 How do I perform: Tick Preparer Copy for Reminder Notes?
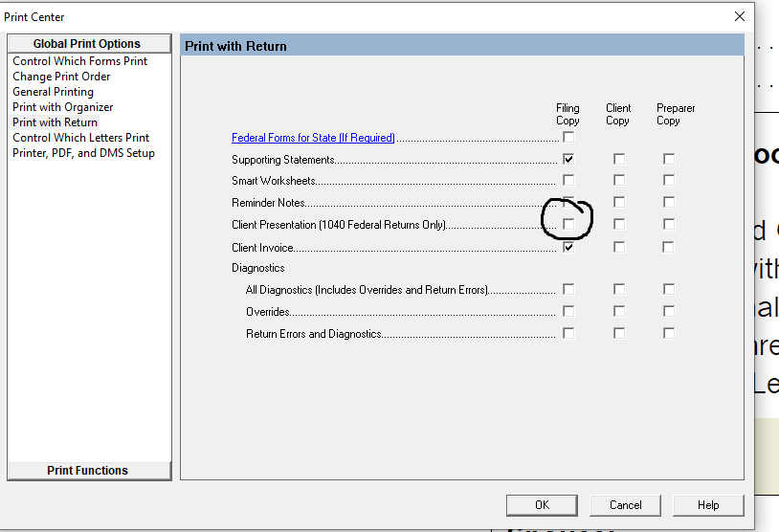tap(669, 202)
